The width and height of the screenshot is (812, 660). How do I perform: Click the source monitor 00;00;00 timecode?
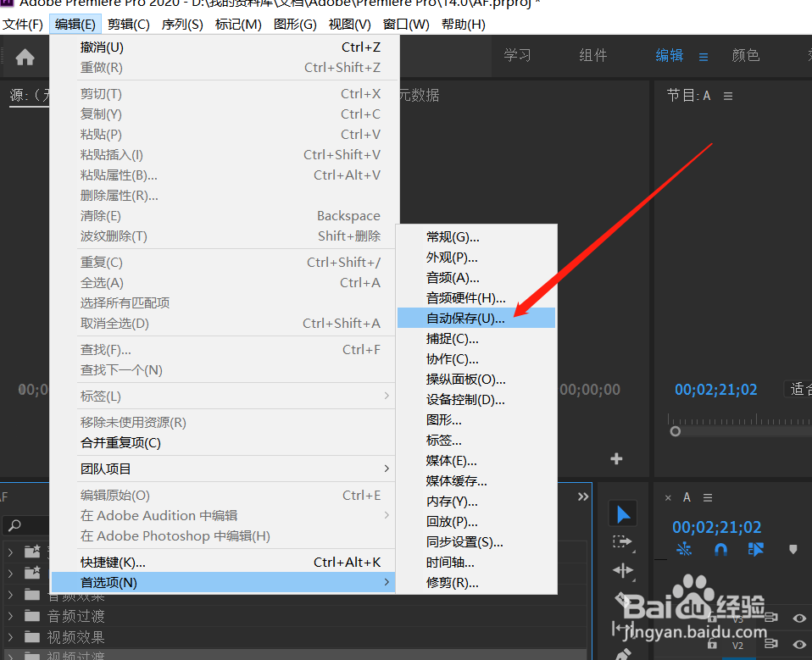point(590,389)
